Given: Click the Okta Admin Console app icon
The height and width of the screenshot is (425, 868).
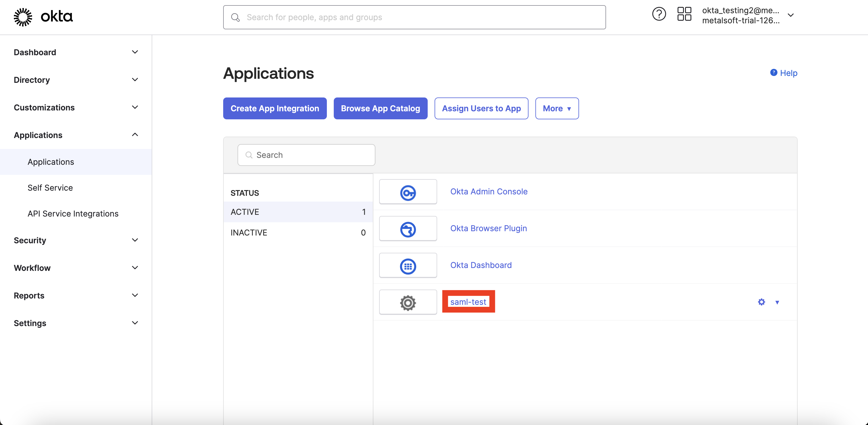Looking at the screenshot, I should point(408,192).
